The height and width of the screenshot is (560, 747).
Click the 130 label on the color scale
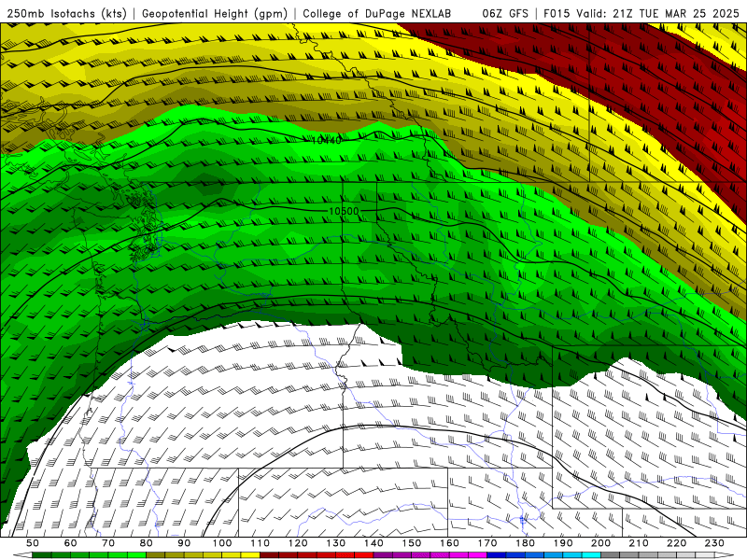pos(336,543)
